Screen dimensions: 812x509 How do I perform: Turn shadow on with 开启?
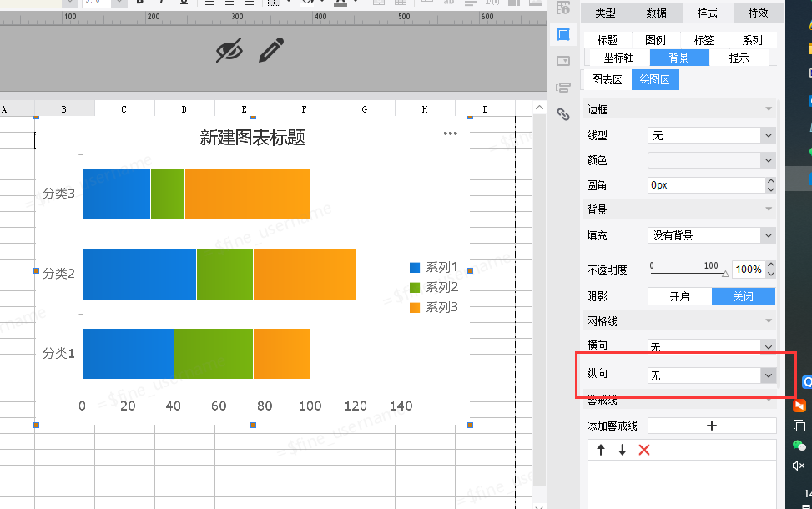680,296
